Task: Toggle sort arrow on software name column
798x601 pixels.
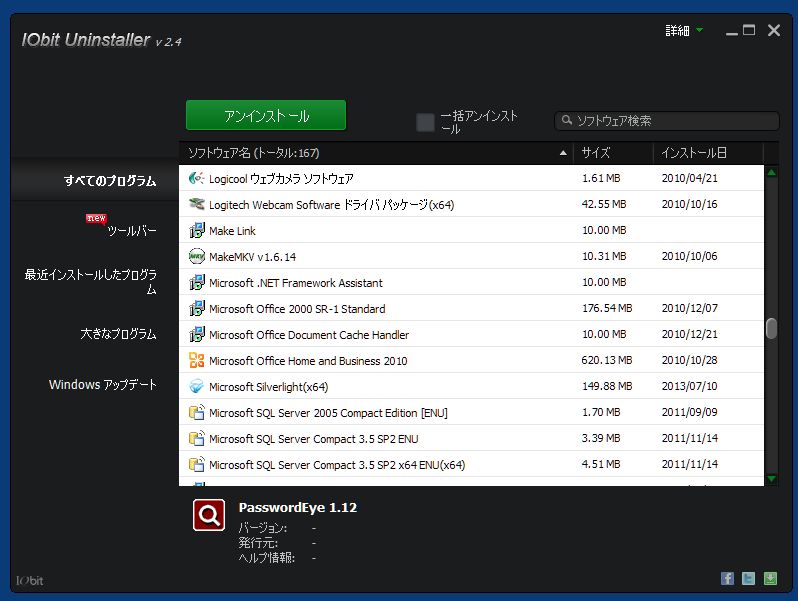Action: coord(563,153)
